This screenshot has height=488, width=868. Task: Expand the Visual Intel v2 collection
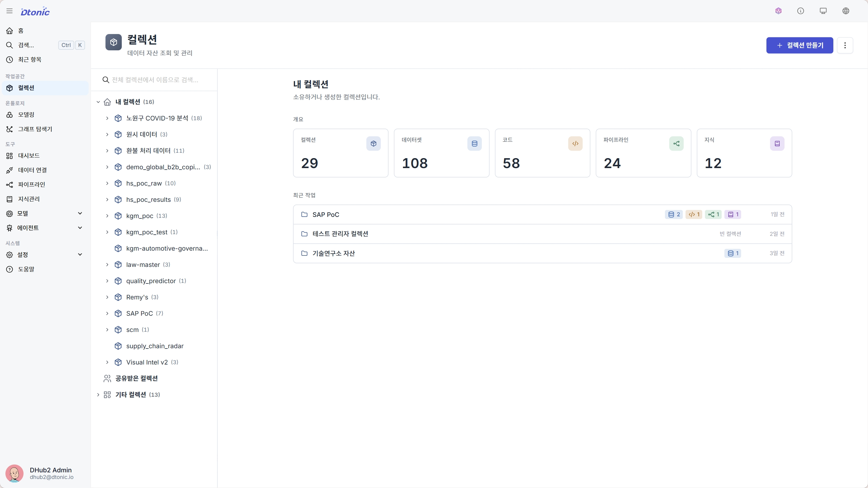click(107, 362)
